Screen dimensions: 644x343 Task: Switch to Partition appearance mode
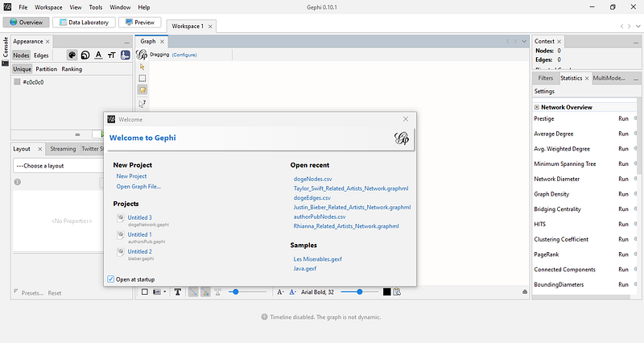pyautogui.click(x=46, y=69)
